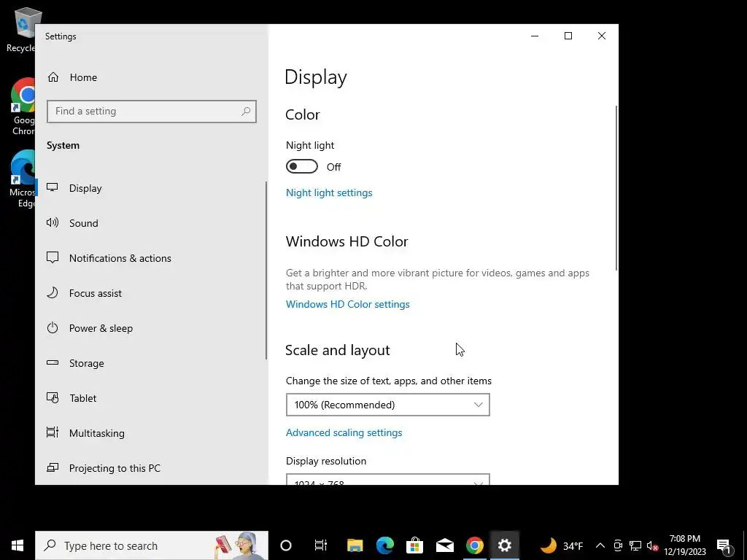The height and width of the screenshot is (560, 747).
Task: Expand the 100% (Recommended) scaling dropdown
Action: click(388, 405)
